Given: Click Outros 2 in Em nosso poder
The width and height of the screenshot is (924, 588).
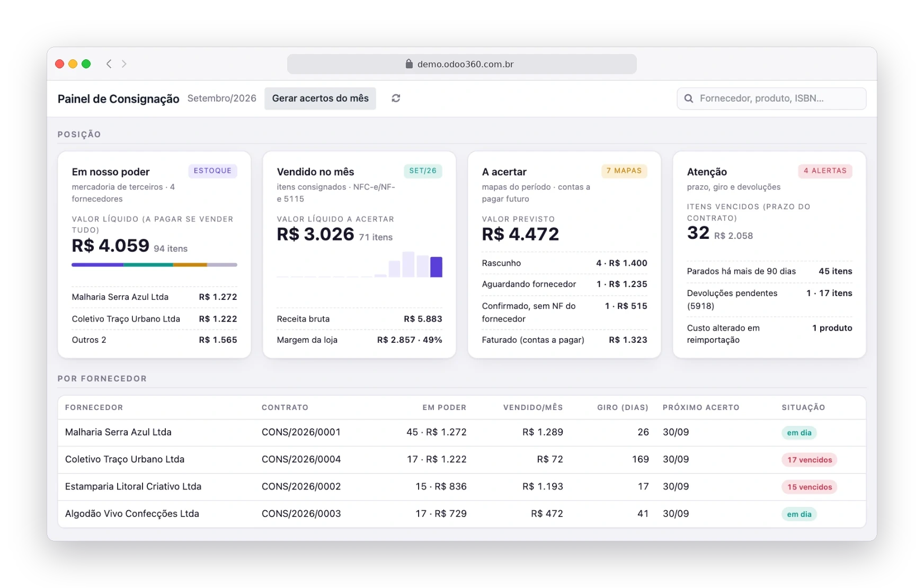Looking at the screenshot, I should 154,340.
